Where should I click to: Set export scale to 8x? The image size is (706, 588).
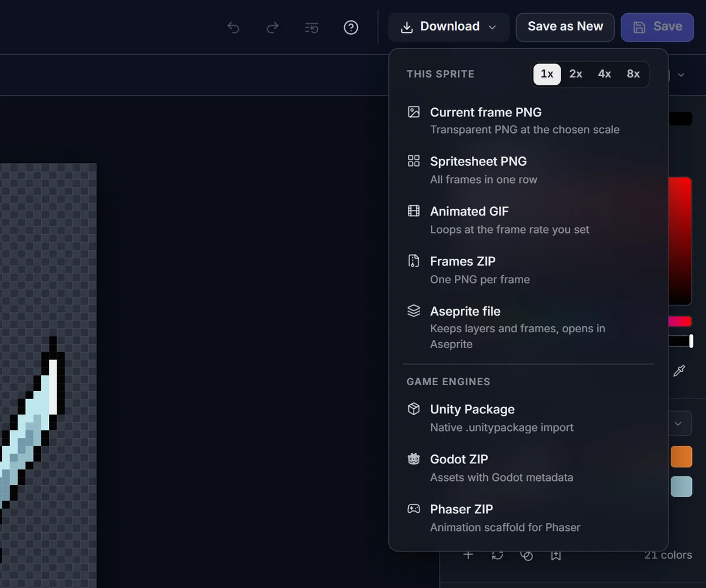pyautogui.click(x=633, y=74)
